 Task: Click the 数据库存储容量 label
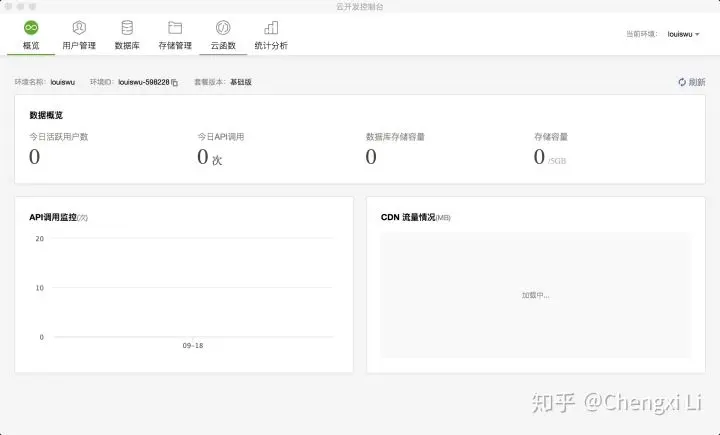(395, 137)
